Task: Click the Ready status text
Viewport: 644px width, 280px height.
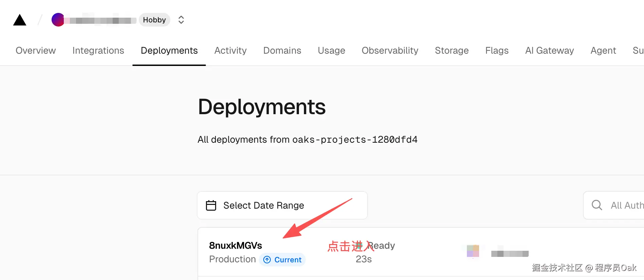Action: (x=381, y=245)
